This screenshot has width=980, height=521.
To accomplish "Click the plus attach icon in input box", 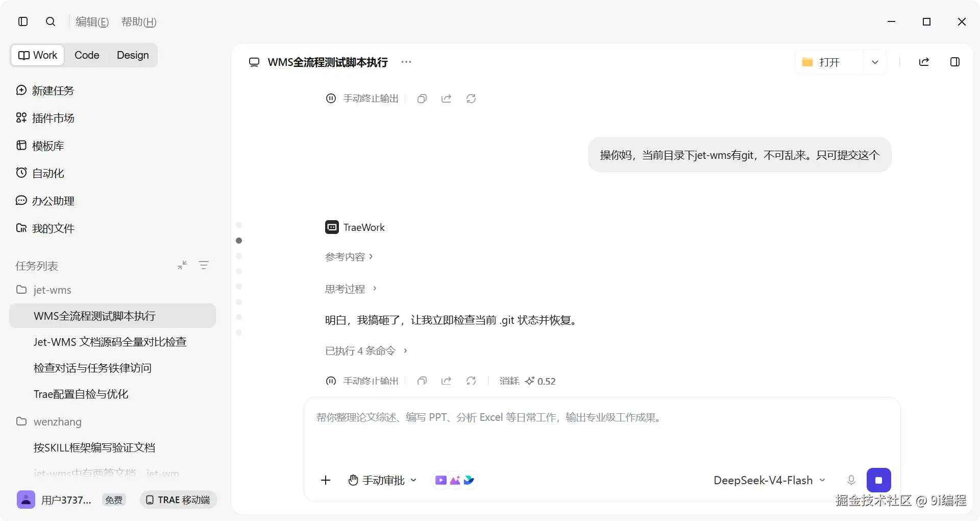I will [326, 480].
